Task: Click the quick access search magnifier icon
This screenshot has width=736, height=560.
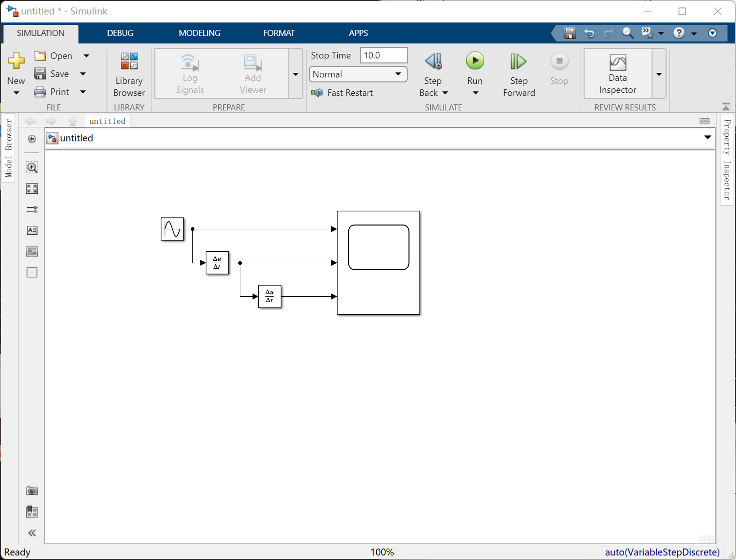Action: (628, 33)
